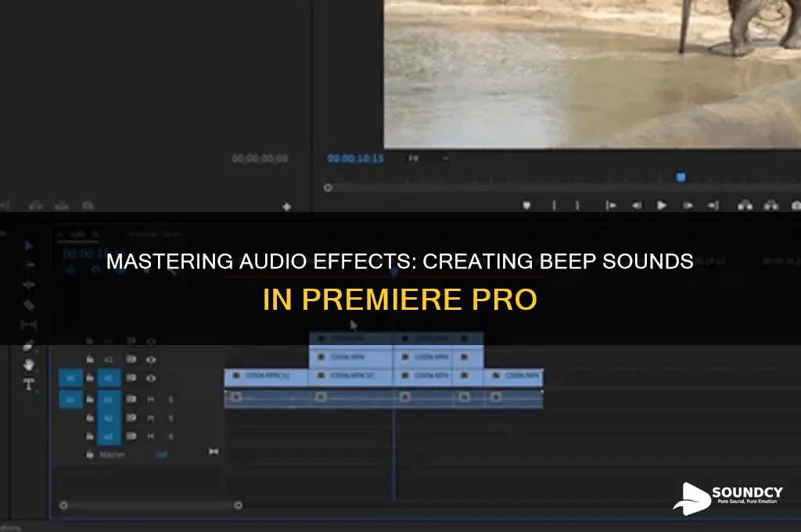The image size is (801, 532).
Task: Select the Type tool
Action: click(x=29, y=384)
